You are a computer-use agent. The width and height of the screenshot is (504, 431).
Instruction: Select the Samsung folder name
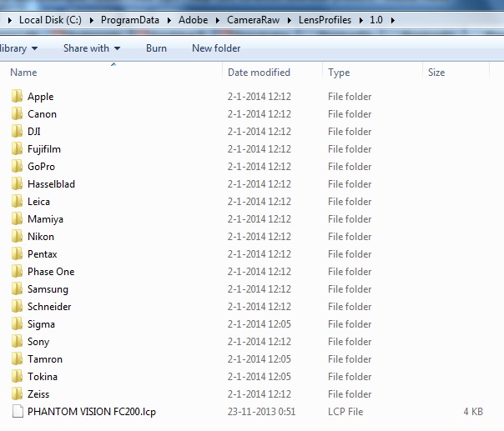pos(48,289)
